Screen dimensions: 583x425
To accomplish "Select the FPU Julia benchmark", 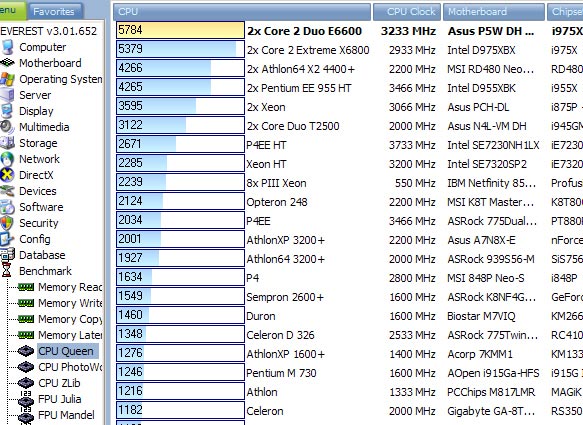I will [x=59, y=399].
